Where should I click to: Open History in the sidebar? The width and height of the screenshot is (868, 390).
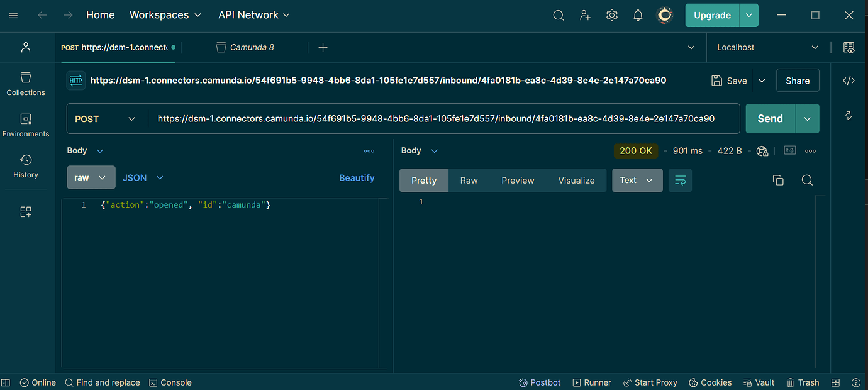point(26,166)
